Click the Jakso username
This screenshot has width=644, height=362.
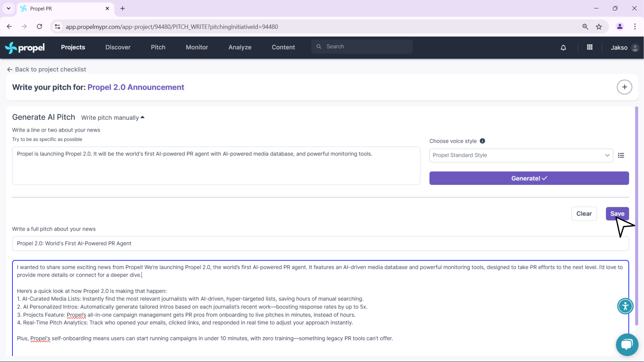(x=619, y=48)
